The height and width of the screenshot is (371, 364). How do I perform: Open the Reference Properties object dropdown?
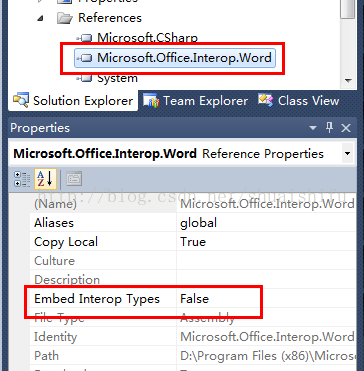(348, 154)
